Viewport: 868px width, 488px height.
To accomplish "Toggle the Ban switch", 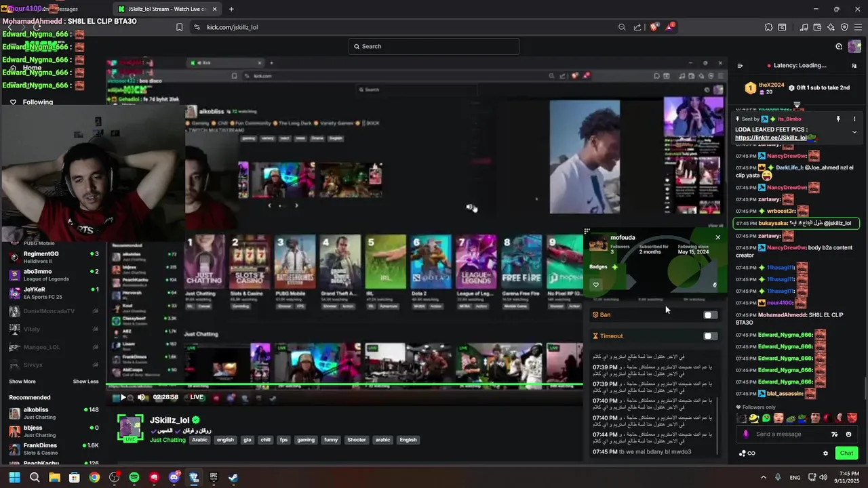I will point(710,315).
